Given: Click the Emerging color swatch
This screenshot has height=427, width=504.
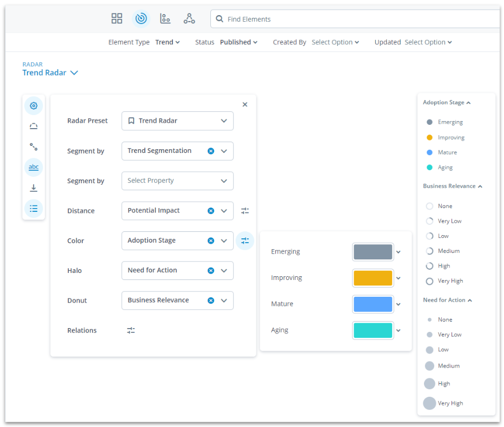Looking at the screenshot, I should point(373,252).
